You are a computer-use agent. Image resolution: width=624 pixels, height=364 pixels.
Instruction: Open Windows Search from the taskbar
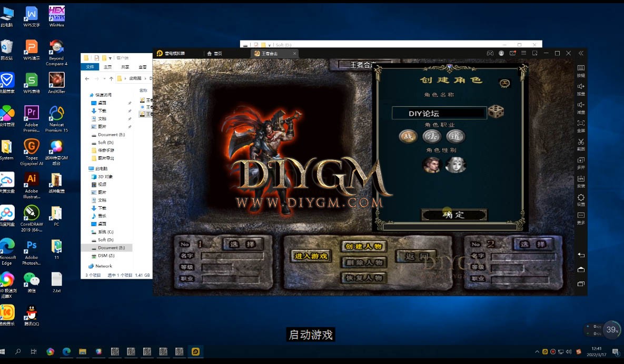click(18, 352)
